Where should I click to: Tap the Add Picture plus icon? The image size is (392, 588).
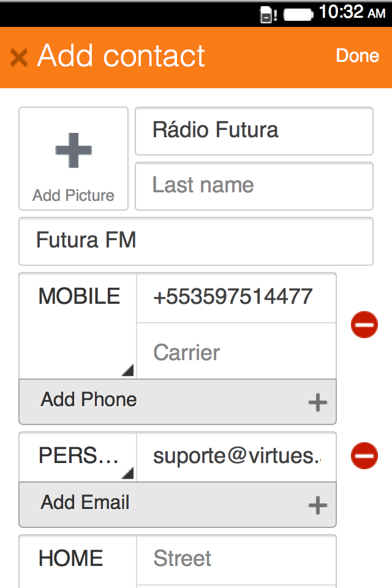[x=73, y=150]
